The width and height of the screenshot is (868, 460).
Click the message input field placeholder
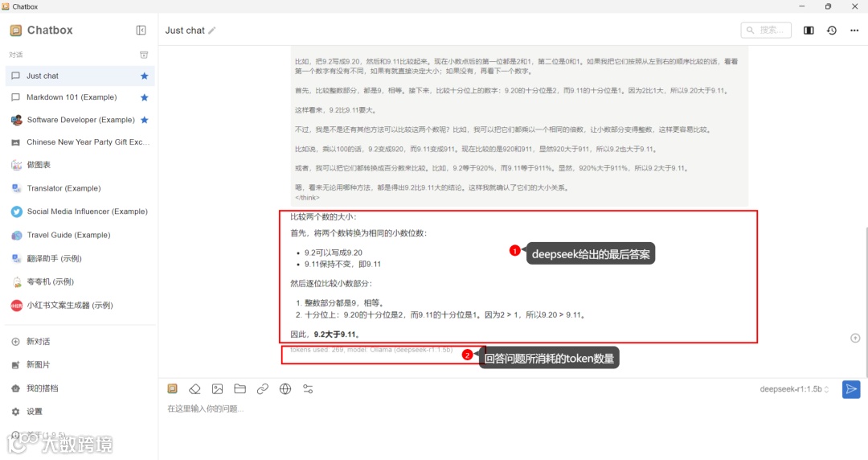point(206,409)
